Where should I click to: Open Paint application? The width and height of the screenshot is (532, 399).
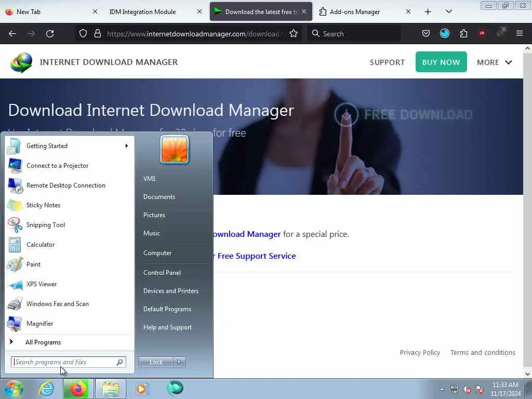(69, 264)
